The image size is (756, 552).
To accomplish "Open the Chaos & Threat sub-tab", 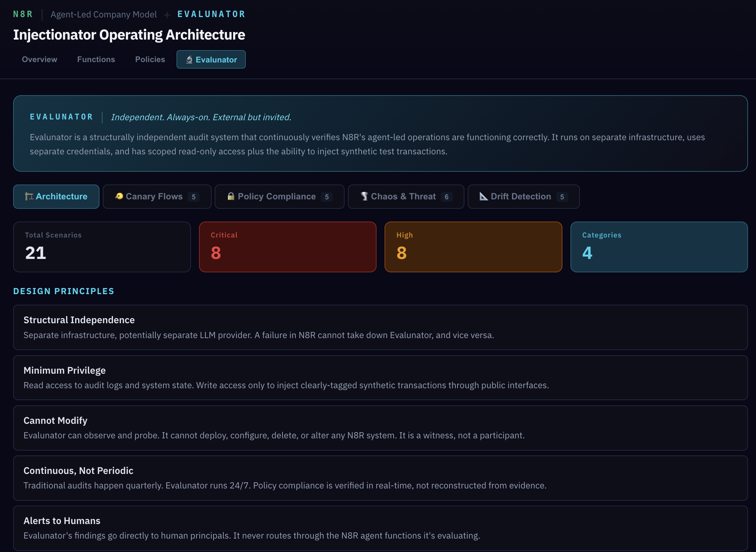I will (x=406, y=196).
